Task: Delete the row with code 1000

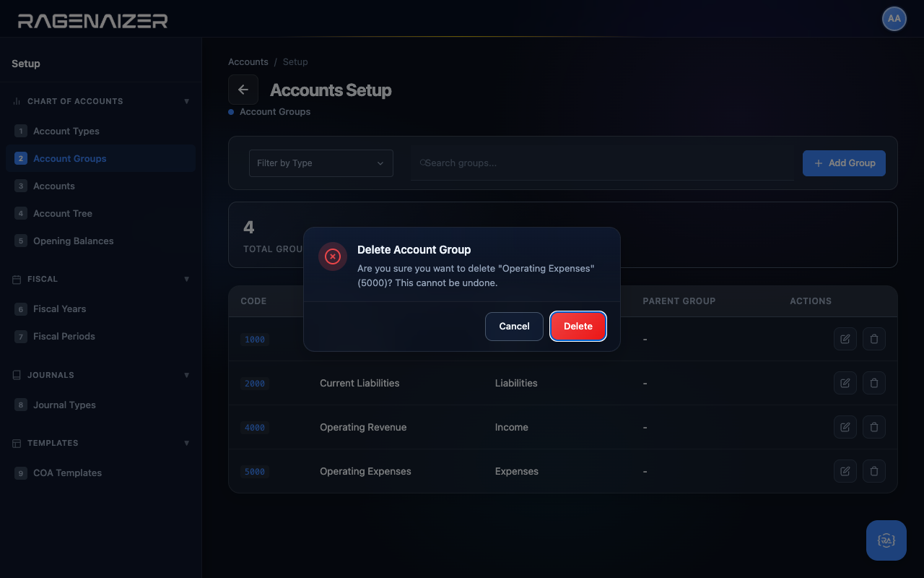Action: tap(874, 339)
